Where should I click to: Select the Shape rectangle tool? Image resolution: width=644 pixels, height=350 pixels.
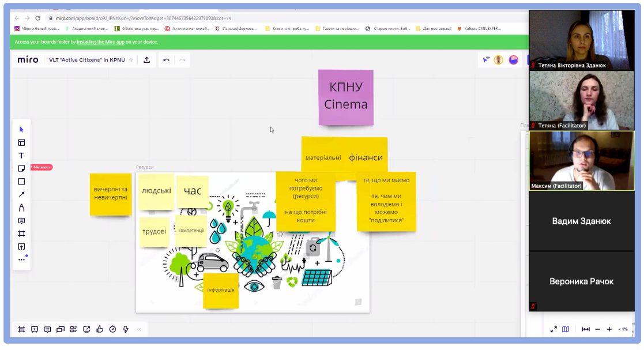coord(21,182)
